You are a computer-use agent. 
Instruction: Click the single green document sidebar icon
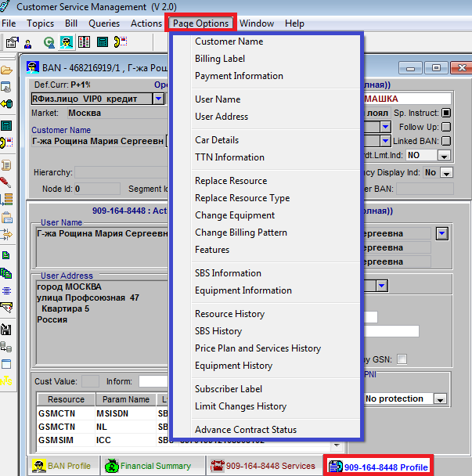pos(5,255)
